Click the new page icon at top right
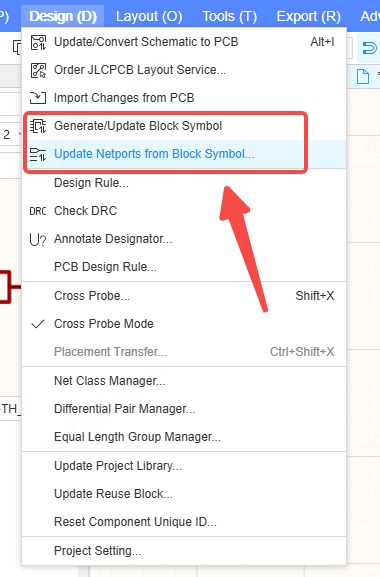Viewport: 380px width, 577px height. 363,77
